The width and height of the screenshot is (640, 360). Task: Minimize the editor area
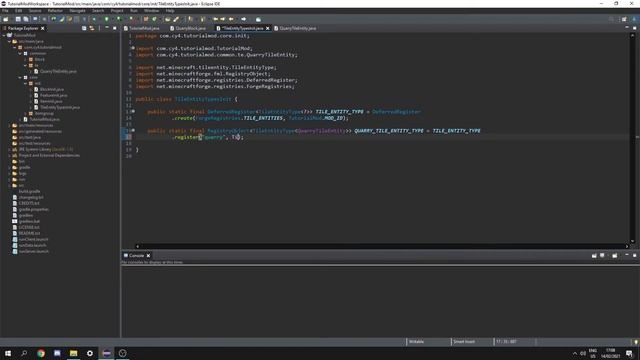pyautogui.click(x=627, y=28)
